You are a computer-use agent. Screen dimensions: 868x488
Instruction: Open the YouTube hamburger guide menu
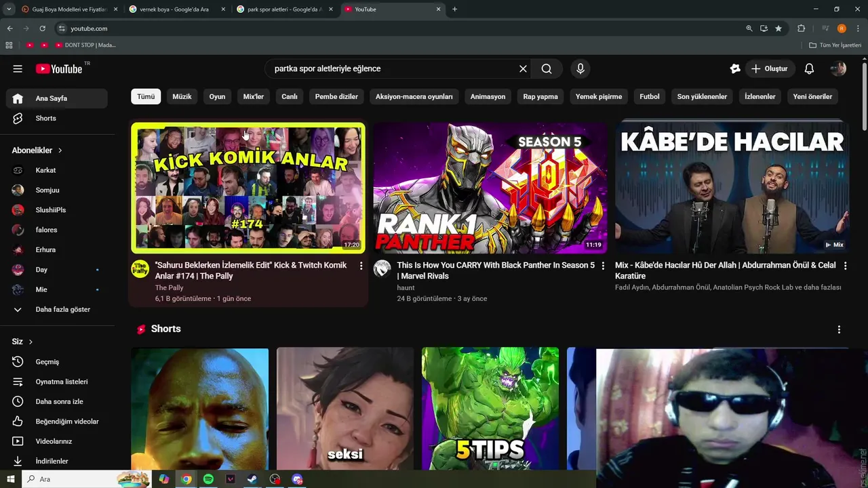18,68
